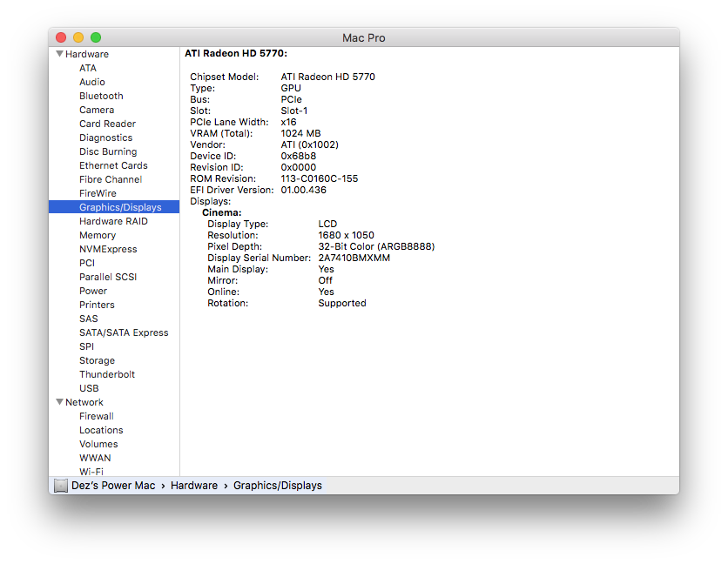Select Printers in sidebar
The width and height of the screenshot is (728, 564).
tap(97, 305)
